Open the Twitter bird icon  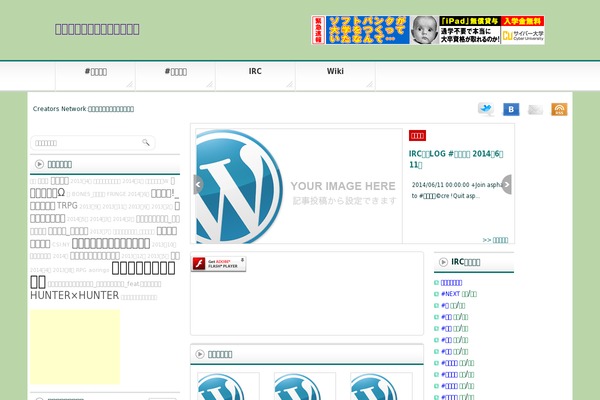click(486, 109)
